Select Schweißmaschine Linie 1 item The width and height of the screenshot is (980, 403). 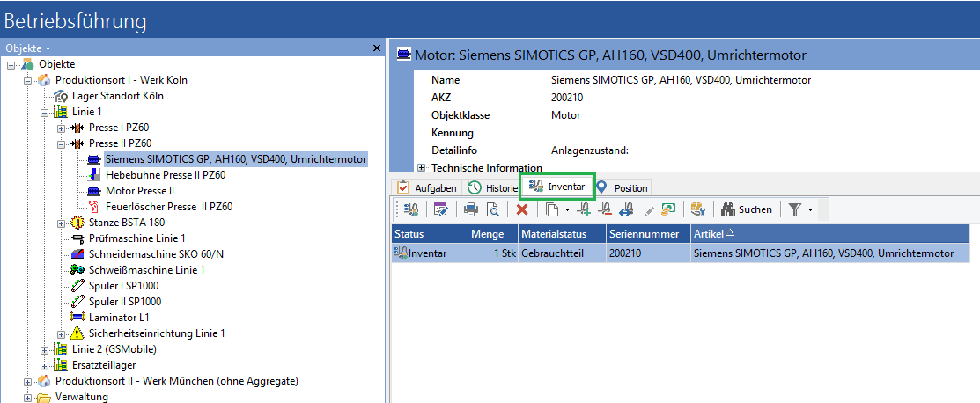tap(147, 270)
